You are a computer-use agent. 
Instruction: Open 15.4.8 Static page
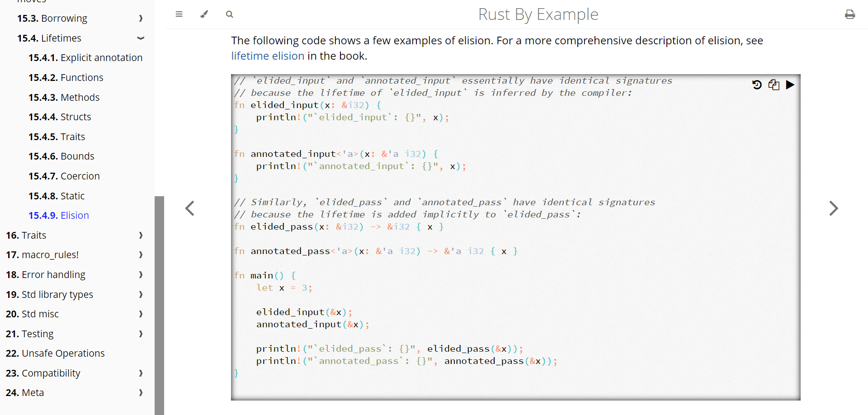click(x=57, y=196)
